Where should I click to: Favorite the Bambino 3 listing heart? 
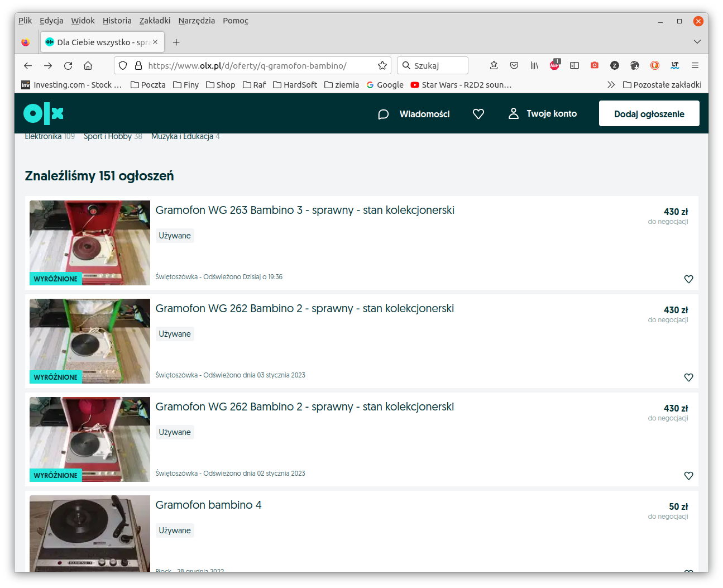[x=688, y=279]
